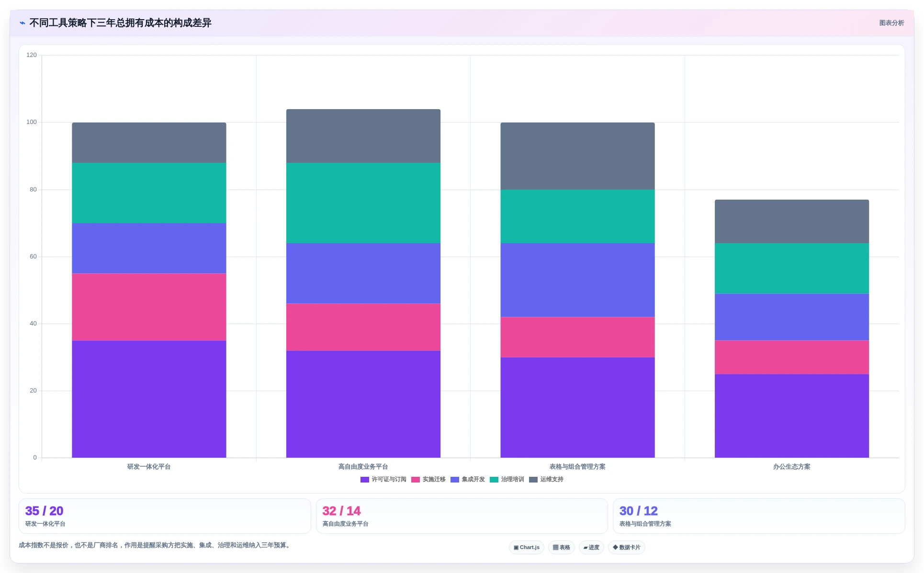Image resolution: width=924 pixels, height=573 pixels.
Task: Toggle the 集成开发 legend series
Action: [467, 480]
